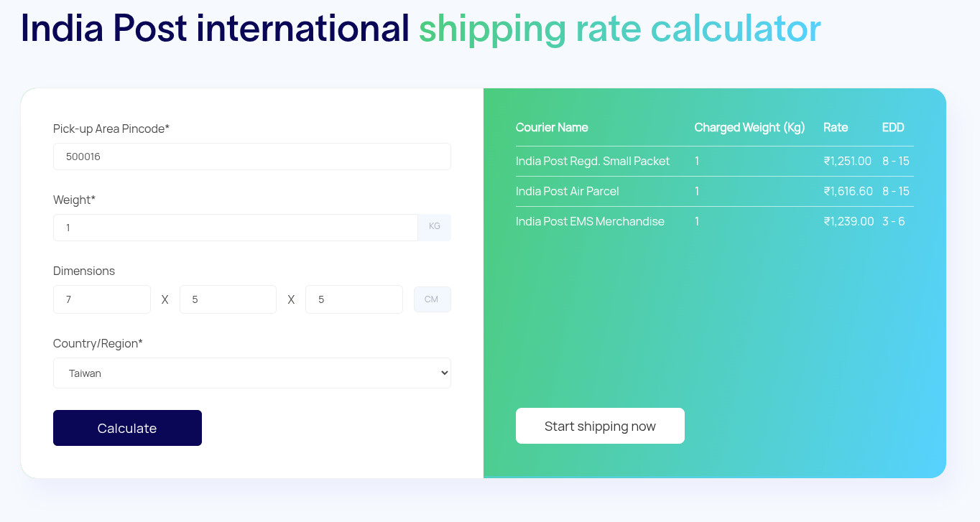This screenshot has height=522, width=980.
Task: Click into the Weight input field
Action: pyautogui.click(x=235, y=228)
